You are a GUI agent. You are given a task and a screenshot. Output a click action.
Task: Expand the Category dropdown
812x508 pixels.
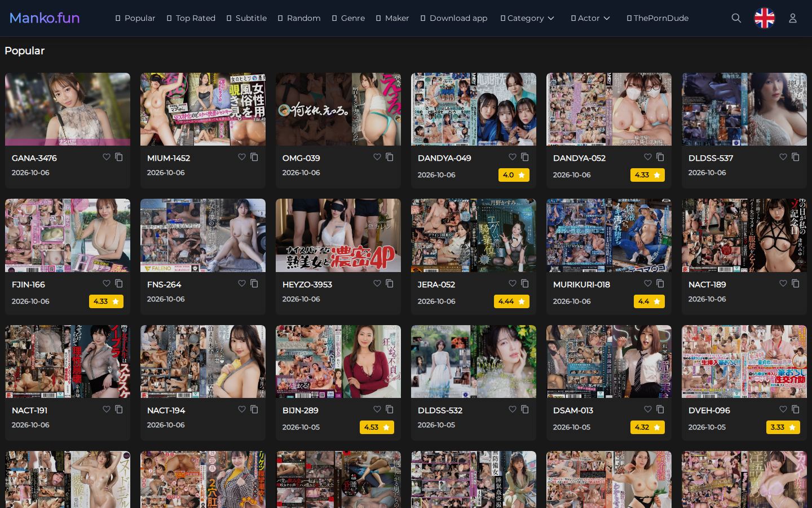tap(527, 18)
